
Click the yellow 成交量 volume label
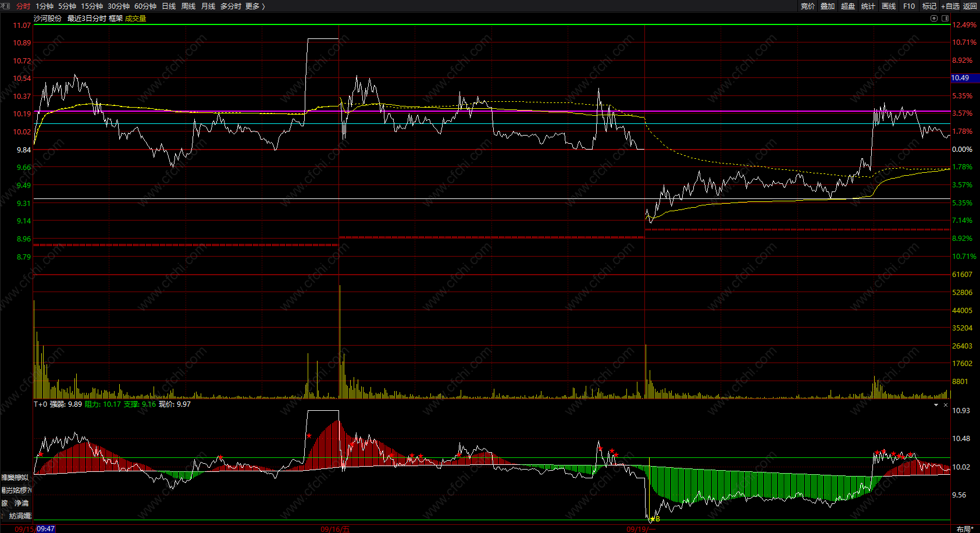[x=136, y=19]
